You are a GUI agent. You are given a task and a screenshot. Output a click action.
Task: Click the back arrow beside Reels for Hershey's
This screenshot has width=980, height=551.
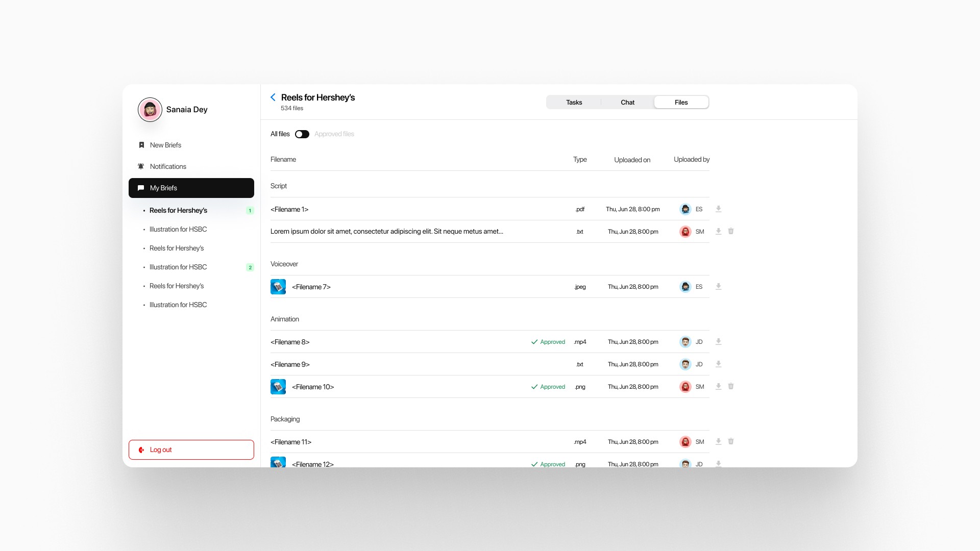point(273,97)
